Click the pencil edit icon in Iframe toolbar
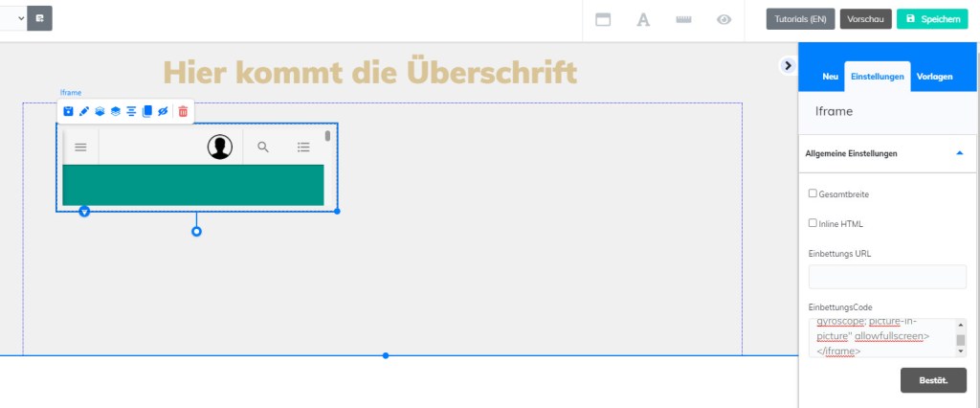This screenshot has height=408, width=980. coord(84,112)
